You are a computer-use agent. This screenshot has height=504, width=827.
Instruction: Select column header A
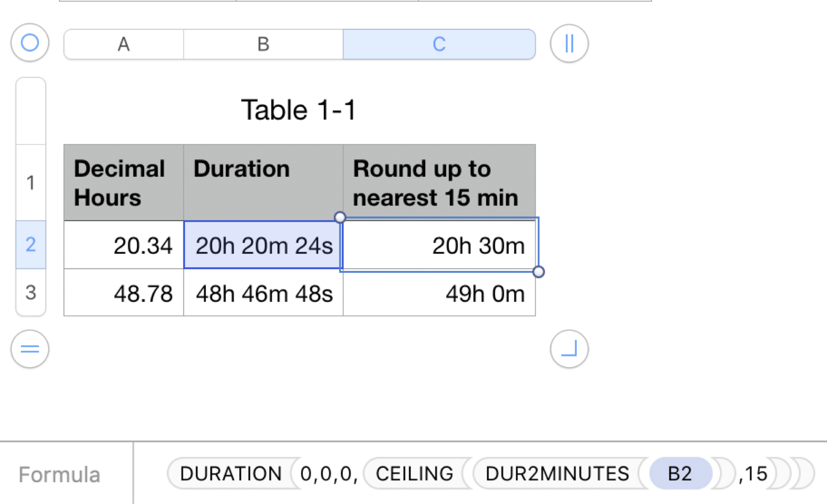point(123,44)
